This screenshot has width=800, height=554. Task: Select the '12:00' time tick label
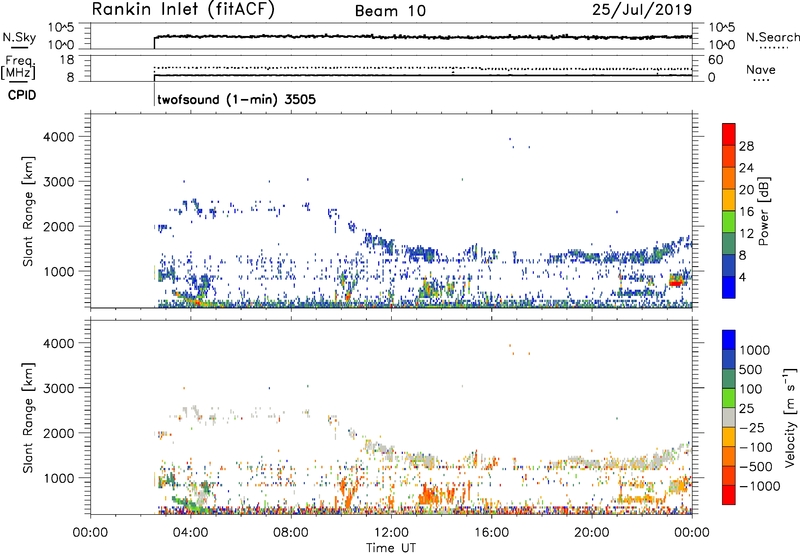click(x=391, y=533)
